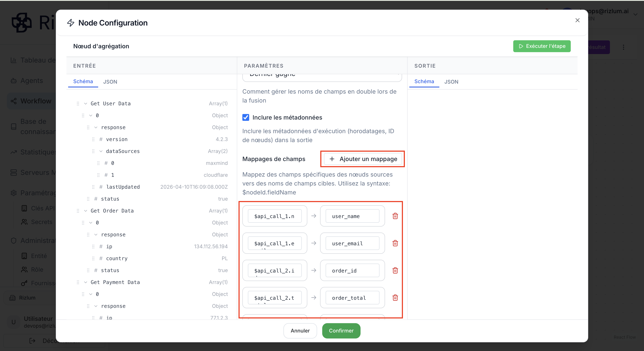Click the hash icon next to lastUpdated

point(101,187)
